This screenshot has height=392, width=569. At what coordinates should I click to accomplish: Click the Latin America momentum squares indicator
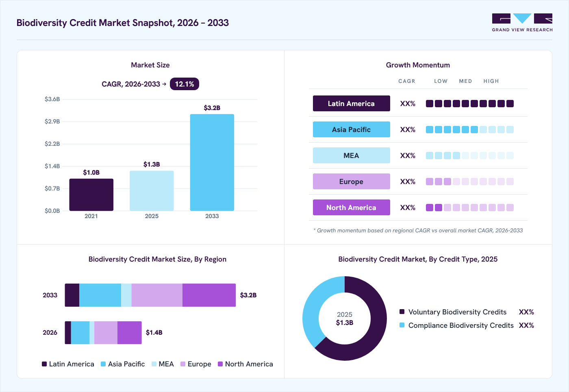[470, 104]
